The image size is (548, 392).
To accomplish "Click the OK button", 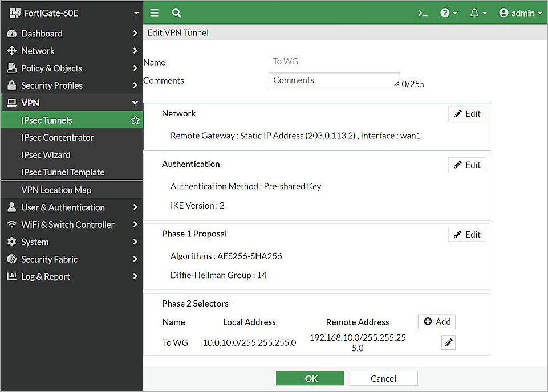I will (x=310, y=378).
